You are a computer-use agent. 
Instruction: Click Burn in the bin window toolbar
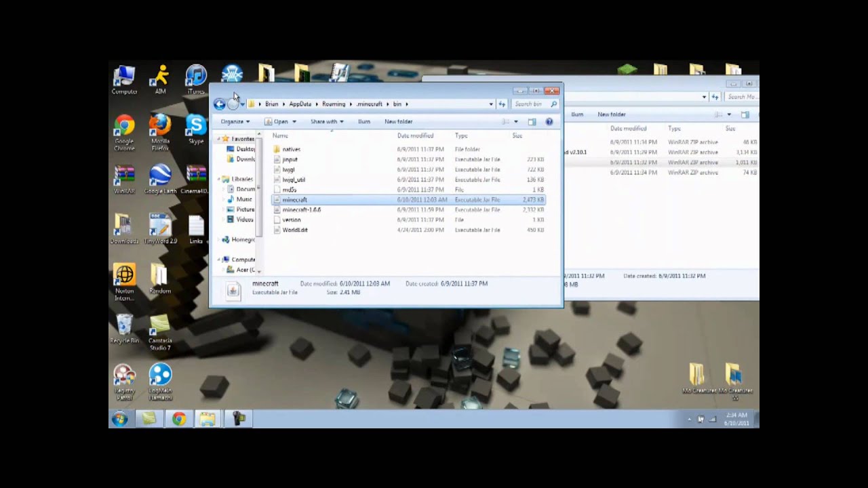tap(364, 122)
